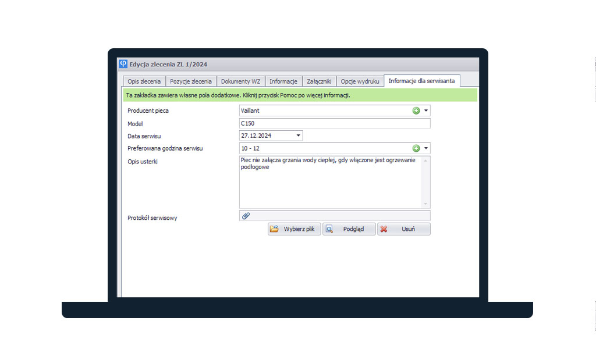Switch to the Załączniki tab
The height and width of the screenshot is (364, 596).
(318, 81)
